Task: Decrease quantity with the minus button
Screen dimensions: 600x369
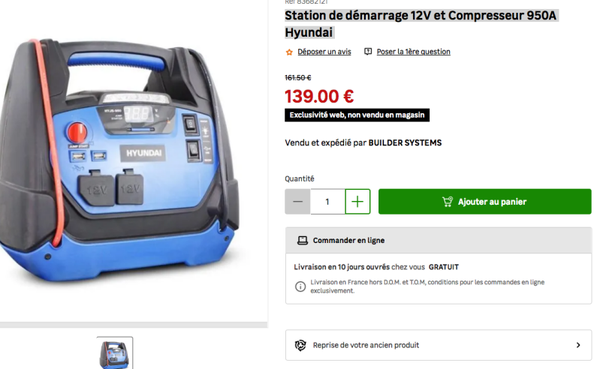Action: (297, 201)
